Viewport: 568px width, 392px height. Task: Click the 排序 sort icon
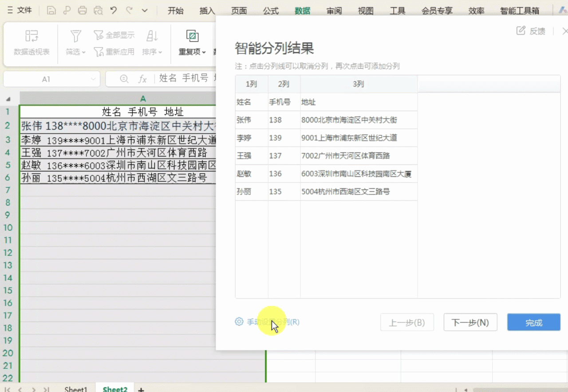click(x=152, y=36)
